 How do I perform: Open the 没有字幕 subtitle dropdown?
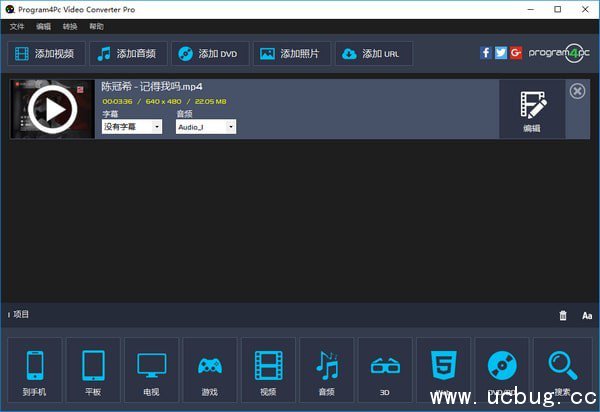[132, 127]
